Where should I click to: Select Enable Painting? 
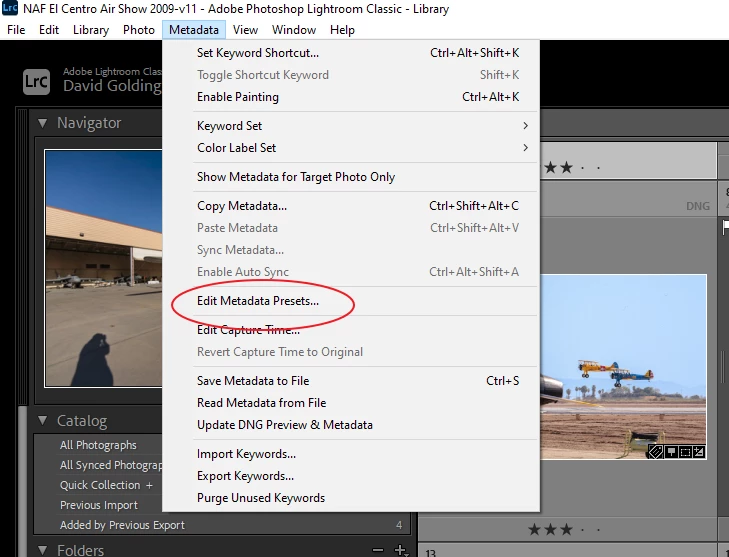[351, 97]
